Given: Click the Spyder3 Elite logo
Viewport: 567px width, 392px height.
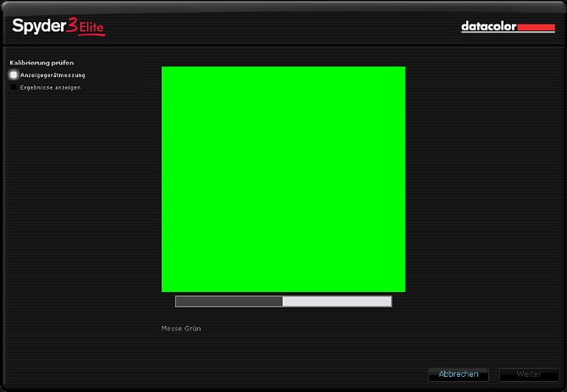Looking at the screenshot, I should point(58,26).
